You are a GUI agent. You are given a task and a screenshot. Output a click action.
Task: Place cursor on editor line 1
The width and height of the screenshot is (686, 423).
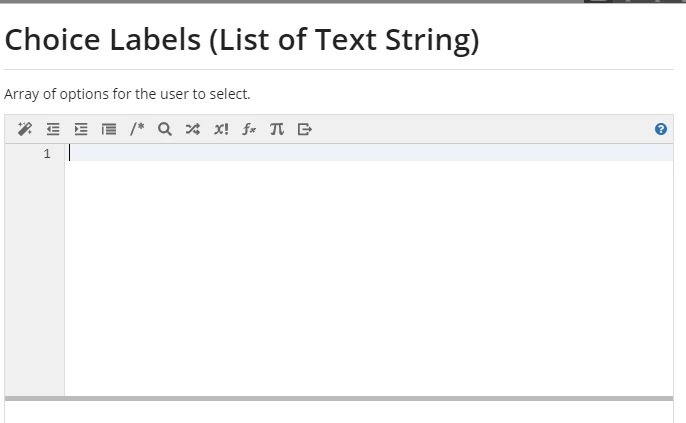pos(369,153)
